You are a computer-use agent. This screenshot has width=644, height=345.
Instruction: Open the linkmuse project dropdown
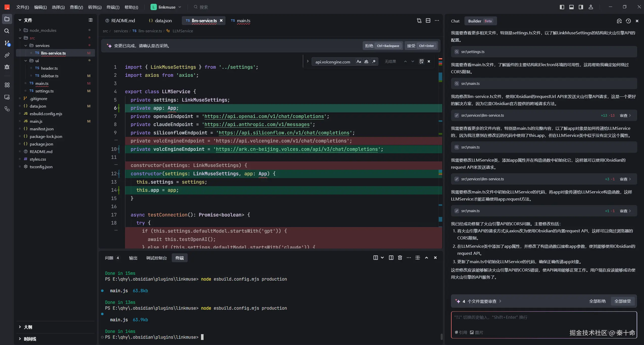coord(166,7)
